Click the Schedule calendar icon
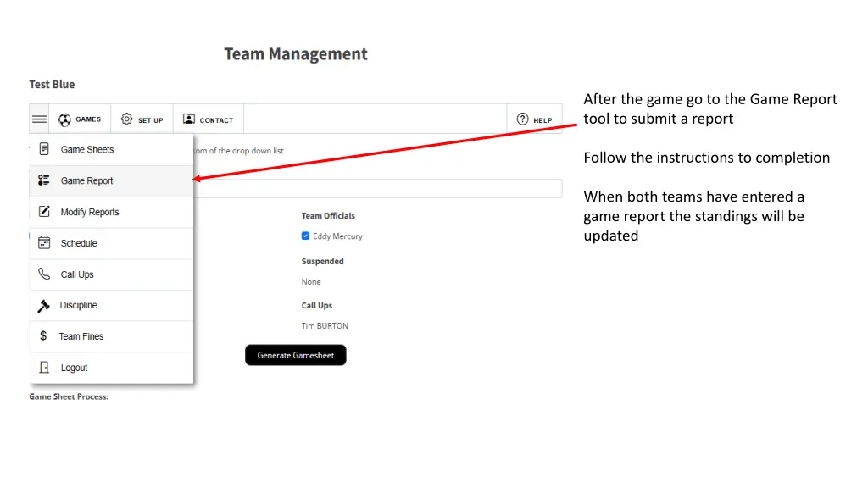The image size is (868, 488). click(44, 243)
